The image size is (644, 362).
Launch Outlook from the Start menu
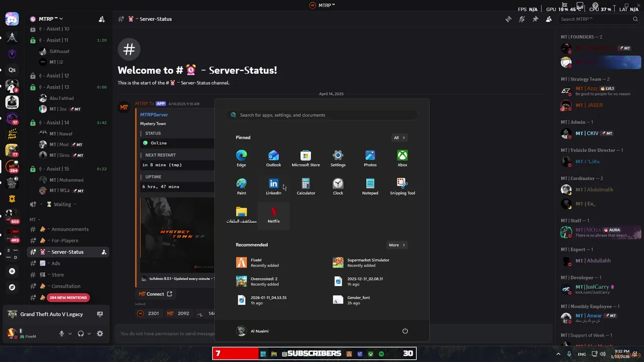point(274,158)
